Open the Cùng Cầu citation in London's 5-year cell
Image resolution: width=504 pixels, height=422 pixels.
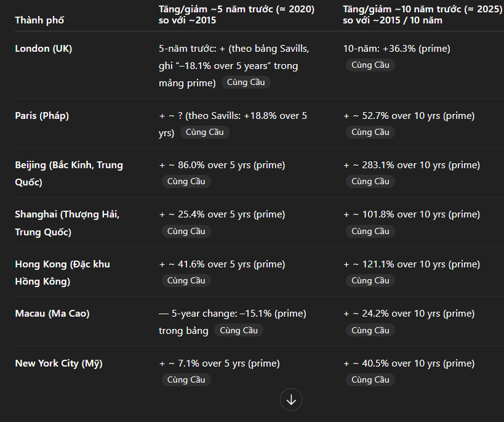(246, 83)
